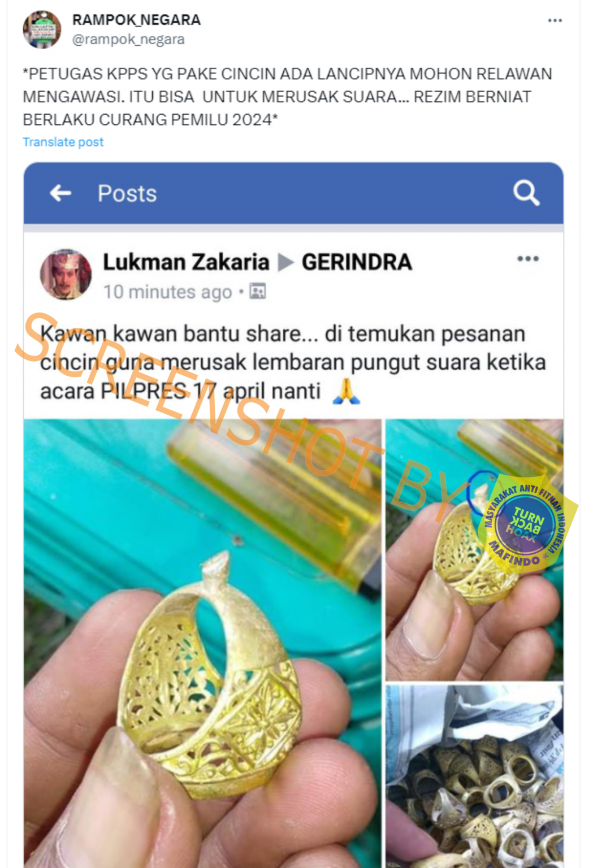Click the @rampok_negara handle
The width and height of the screenshot is (593, 868).
click(128, 39)
